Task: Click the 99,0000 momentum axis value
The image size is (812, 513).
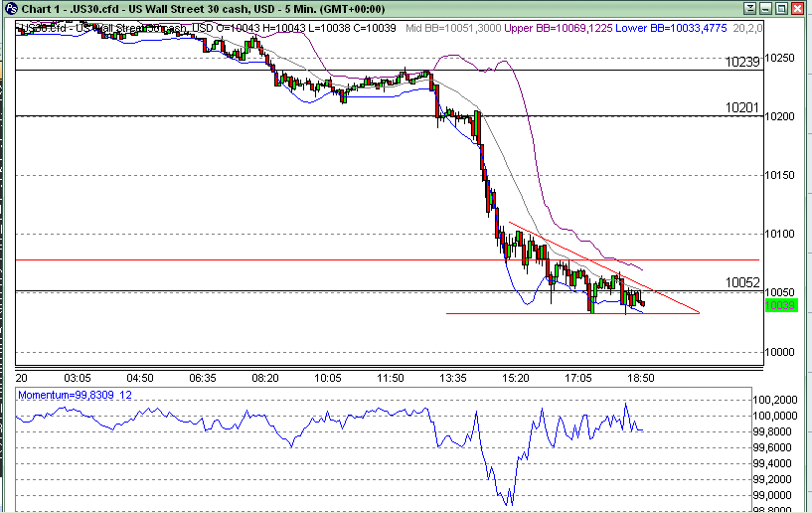Action: coord(774,495)
